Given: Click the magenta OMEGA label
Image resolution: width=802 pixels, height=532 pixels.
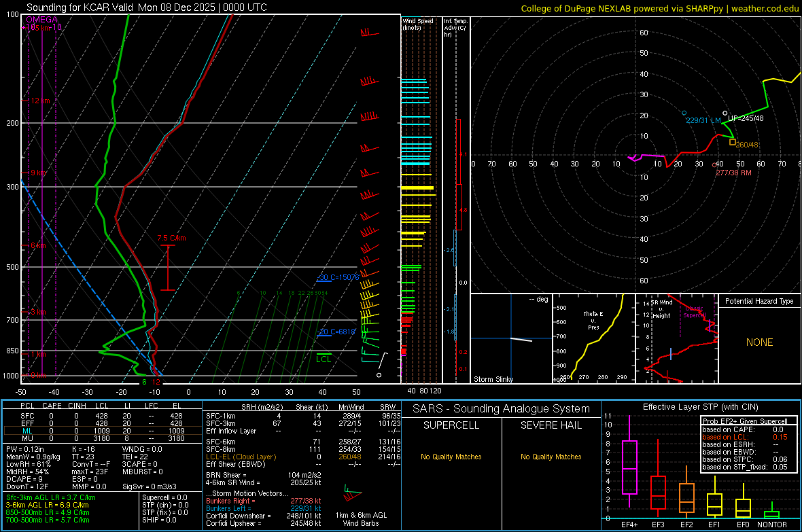Looking at the screenshot, I should click(42, 20).
